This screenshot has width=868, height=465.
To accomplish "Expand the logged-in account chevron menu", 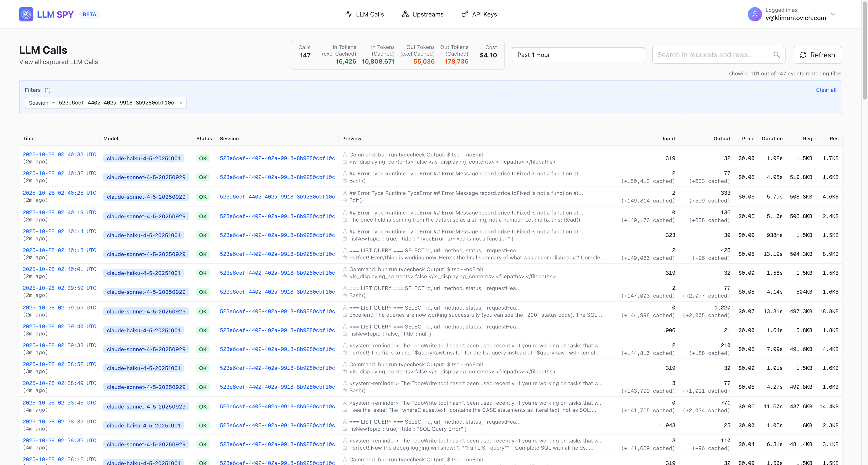I will [x=833, y=14].
